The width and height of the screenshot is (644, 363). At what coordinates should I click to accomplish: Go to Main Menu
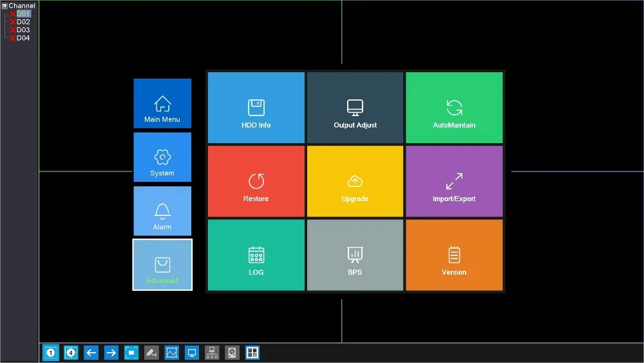point(162,103)
